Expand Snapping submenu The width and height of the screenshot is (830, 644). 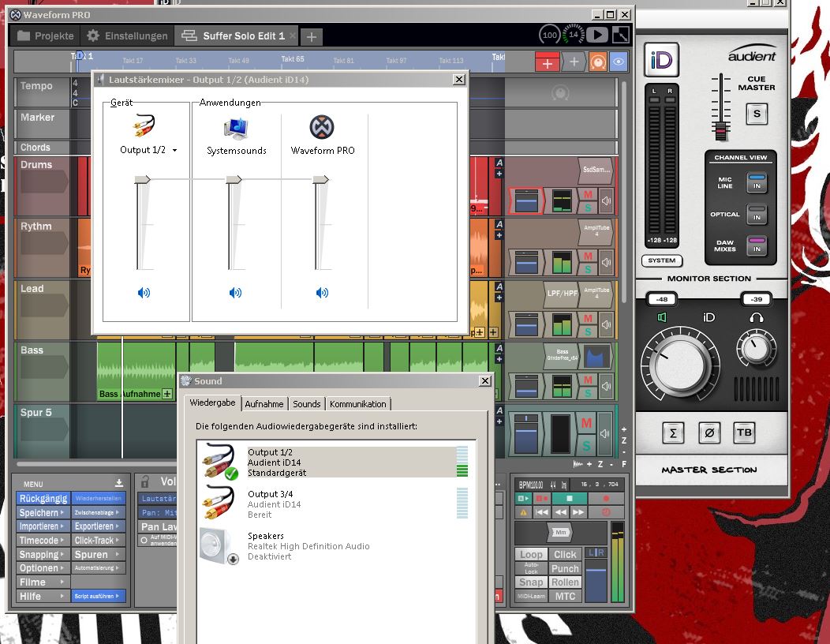[43, 554]
